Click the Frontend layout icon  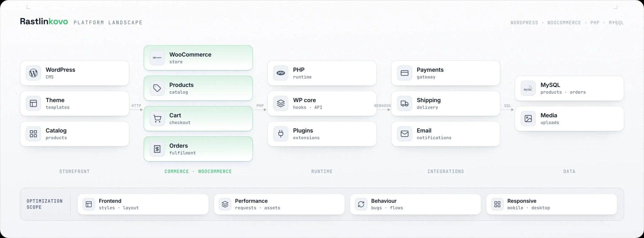coord(89,204)
